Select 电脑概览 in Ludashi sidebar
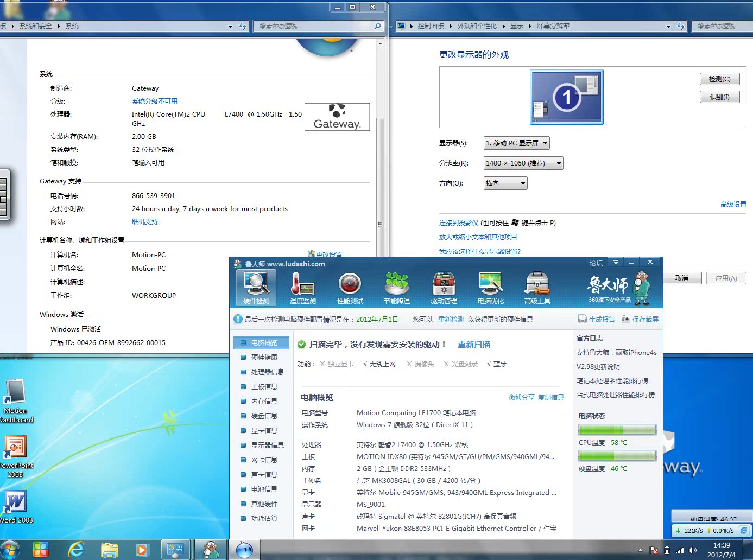The image size is (753, 560). point(262,342)
